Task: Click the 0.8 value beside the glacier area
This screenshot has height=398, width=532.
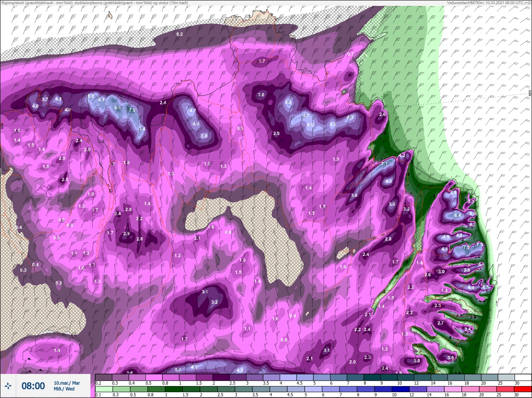Action: coord(228,232)
